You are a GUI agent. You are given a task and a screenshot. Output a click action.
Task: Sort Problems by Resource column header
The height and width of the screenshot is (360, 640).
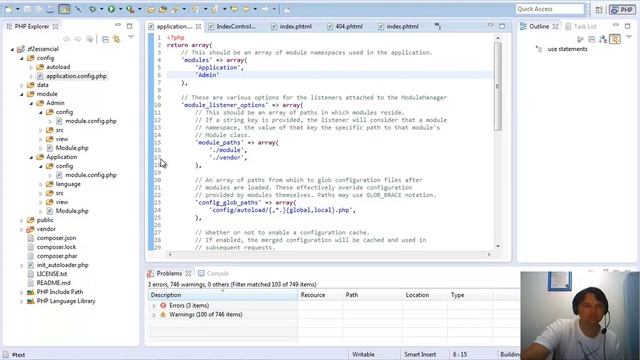coord(320,295)
